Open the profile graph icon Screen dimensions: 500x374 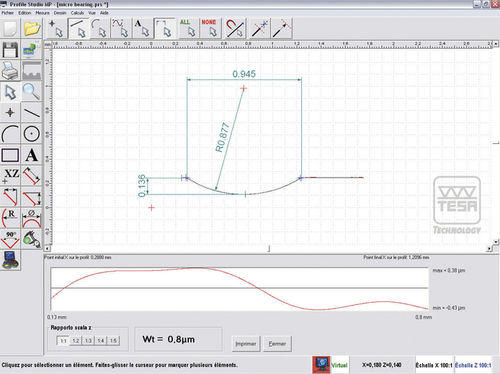click(x=32, y=71)
